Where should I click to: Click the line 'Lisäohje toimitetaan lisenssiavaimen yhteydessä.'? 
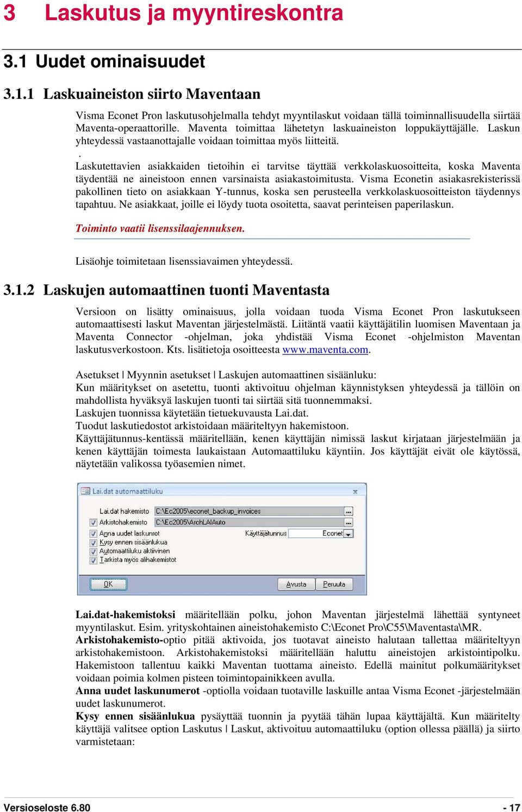coord(184,261)
